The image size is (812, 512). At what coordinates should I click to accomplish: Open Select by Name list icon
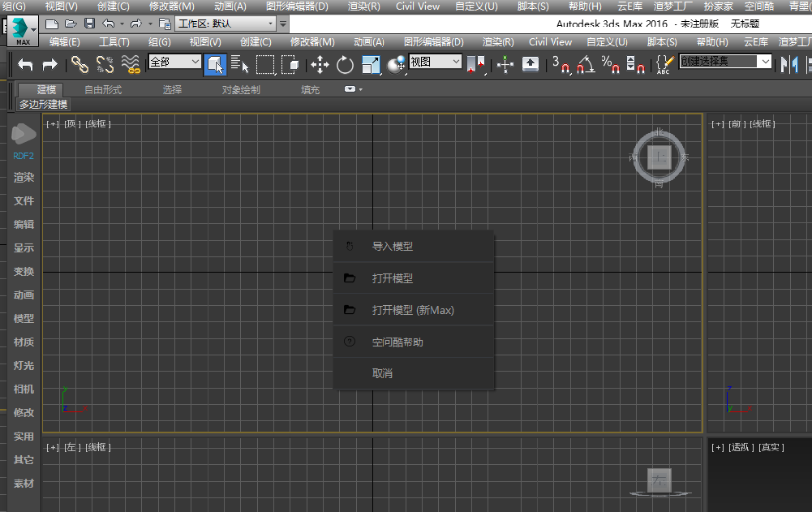[239, 64]
